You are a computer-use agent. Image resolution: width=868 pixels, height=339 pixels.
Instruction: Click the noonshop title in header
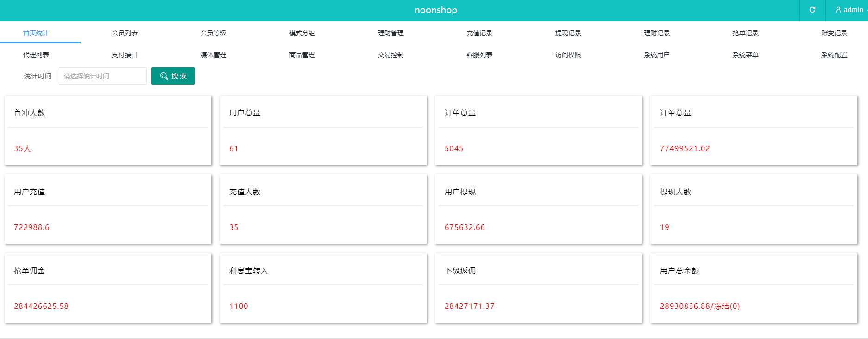click(435, 10)
